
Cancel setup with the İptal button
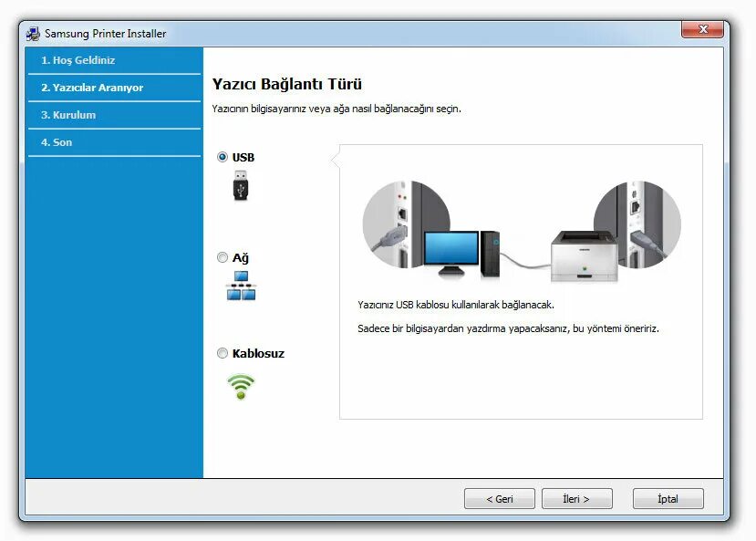click(x=668, y=498)
